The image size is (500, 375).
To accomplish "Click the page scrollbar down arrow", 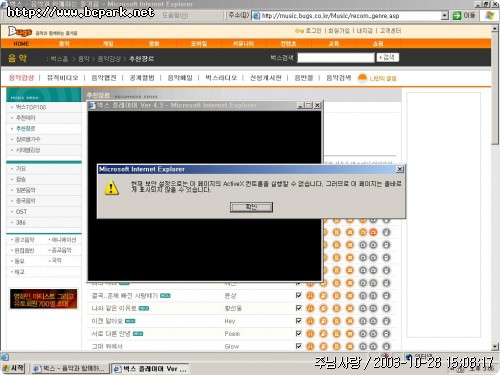I will [x=495, y=347].
